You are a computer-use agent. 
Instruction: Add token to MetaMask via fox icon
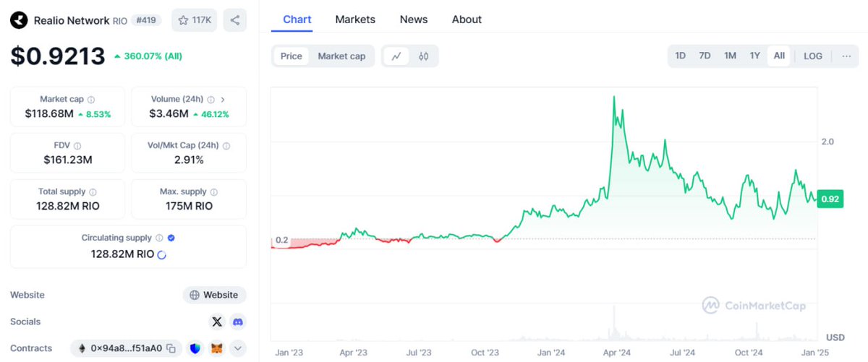click(x=216, y=348)
